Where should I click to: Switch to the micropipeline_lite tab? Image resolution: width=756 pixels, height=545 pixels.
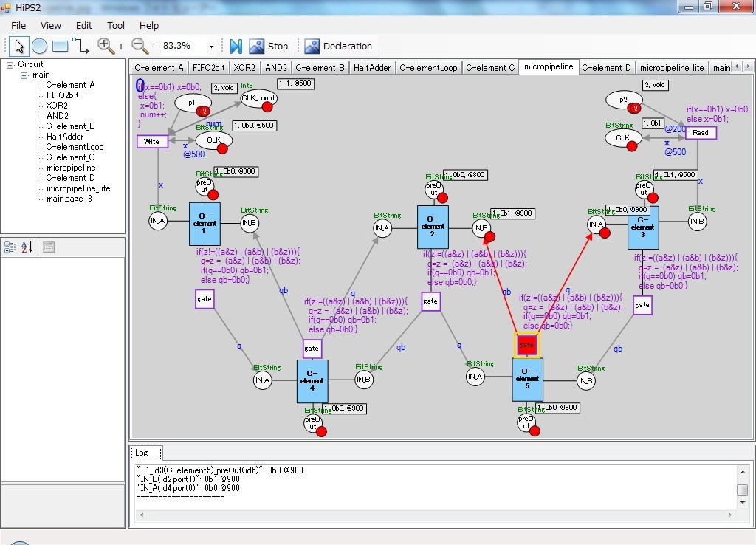tap(672, 68)
